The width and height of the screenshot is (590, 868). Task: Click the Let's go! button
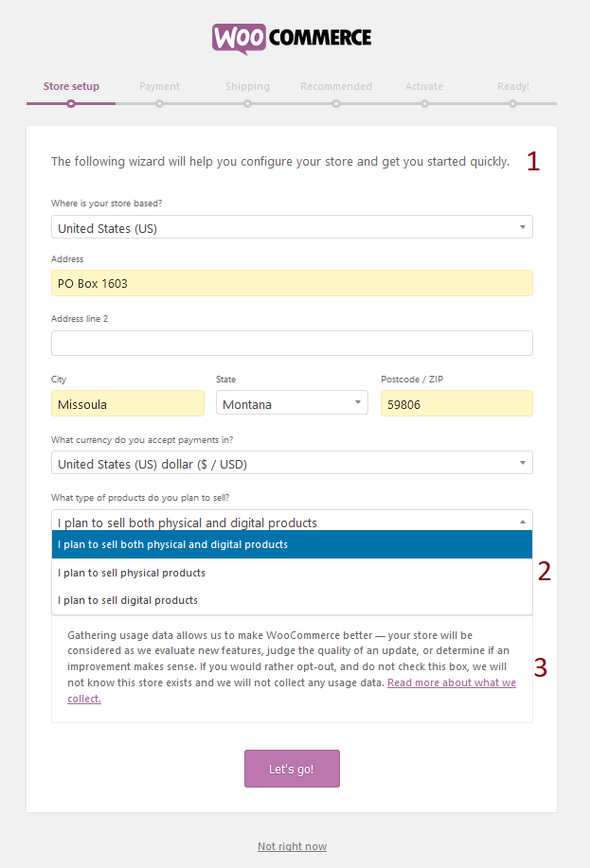pyautogui.click(x=292, y=769)
